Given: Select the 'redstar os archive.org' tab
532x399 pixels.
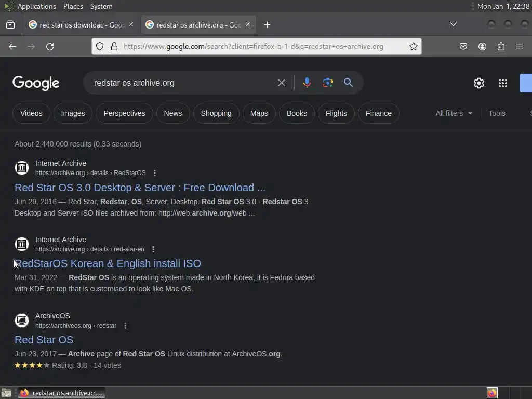Looking at the screenshot, I should coord(198,25).
